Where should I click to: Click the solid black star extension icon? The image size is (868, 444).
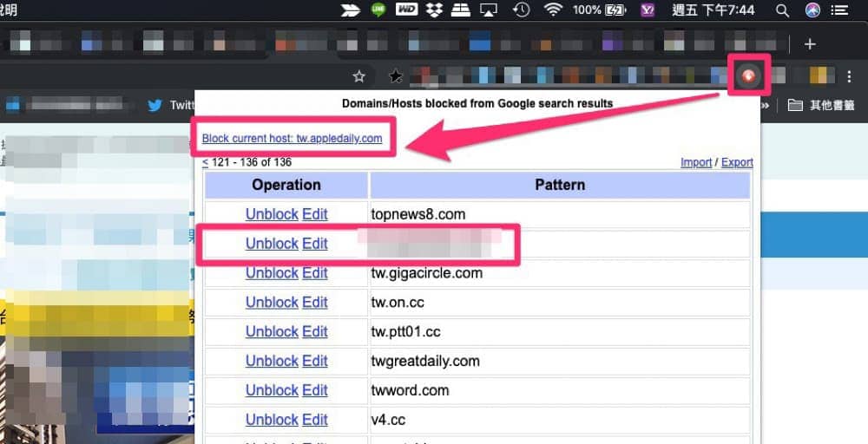(x=395, y=76)
